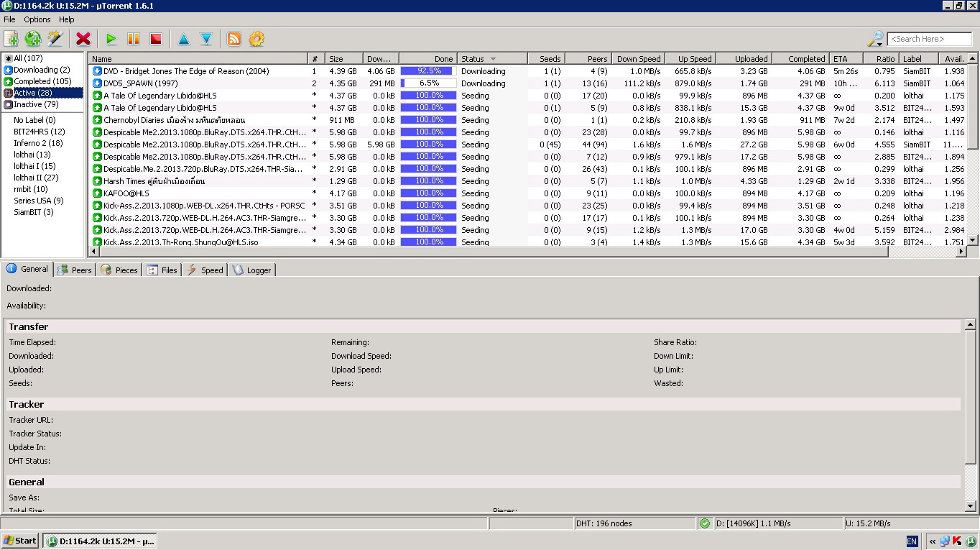Open the Options menu
Viewport: 980px width, 550px height.
point(37,19)
